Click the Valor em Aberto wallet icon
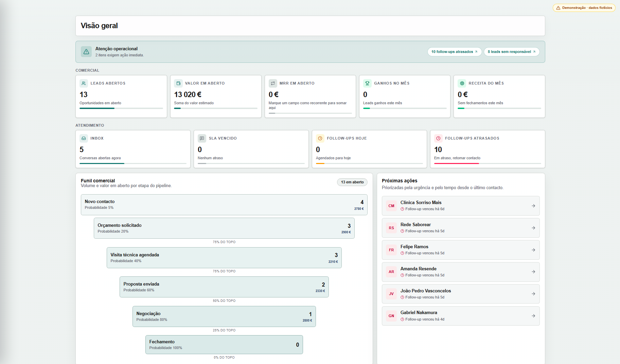620x364 pixels. point(178,83)
